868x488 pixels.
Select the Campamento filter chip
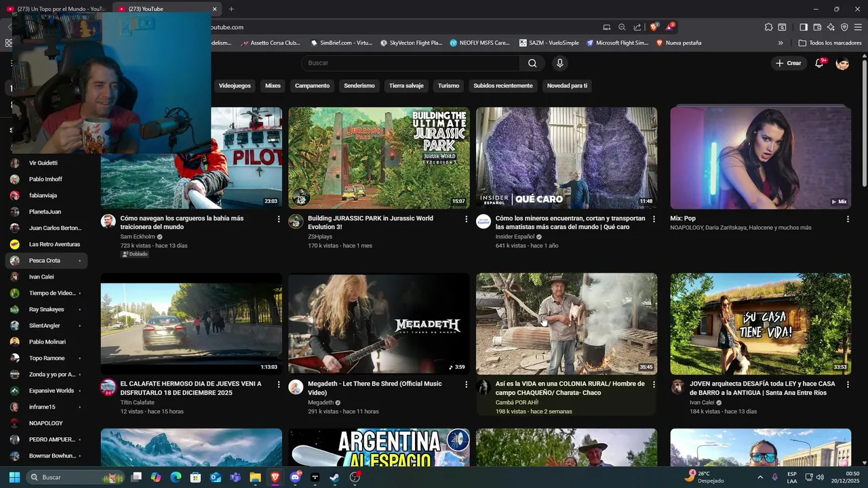(312, 86)
